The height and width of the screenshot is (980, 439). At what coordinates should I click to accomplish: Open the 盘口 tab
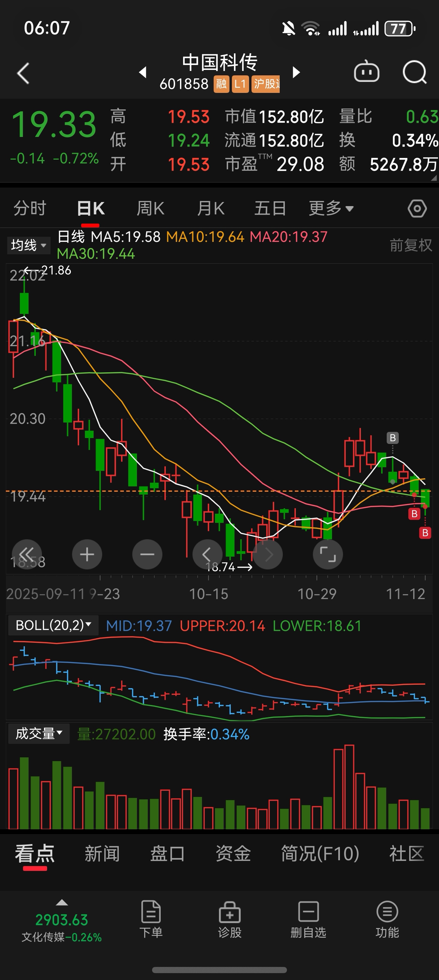168,854
